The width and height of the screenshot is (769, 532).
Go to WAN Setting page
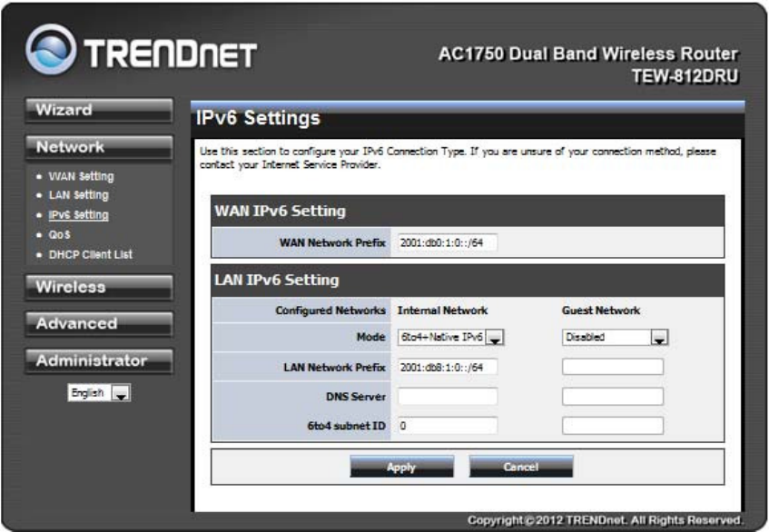81,176
